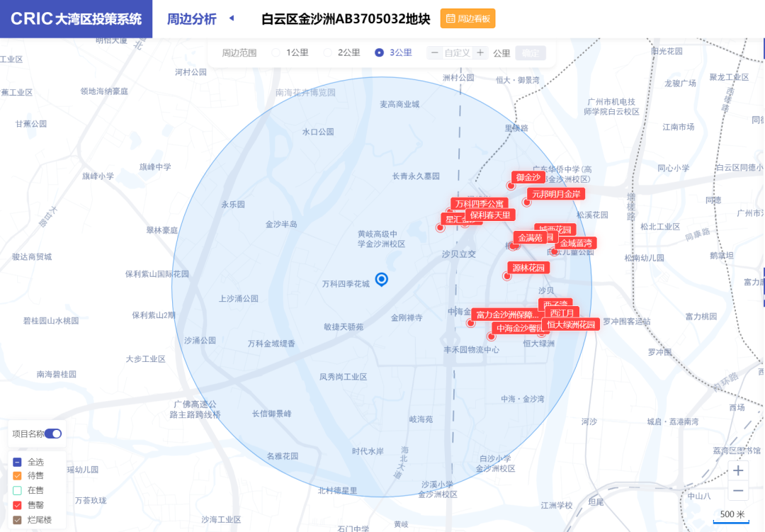Decrease the custom radius with minus
Screen dimensions: 765x532
pyautogui.click(x=435, y=52)
